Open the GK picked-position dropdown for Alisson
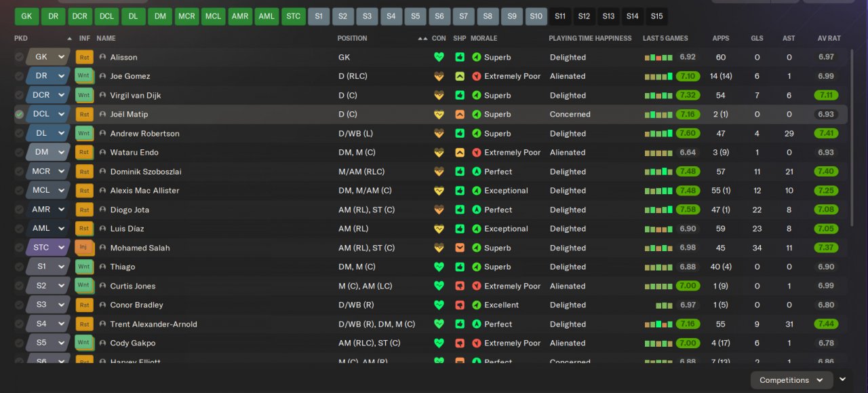The image size is (868, 393). click(x=48, y=57)
